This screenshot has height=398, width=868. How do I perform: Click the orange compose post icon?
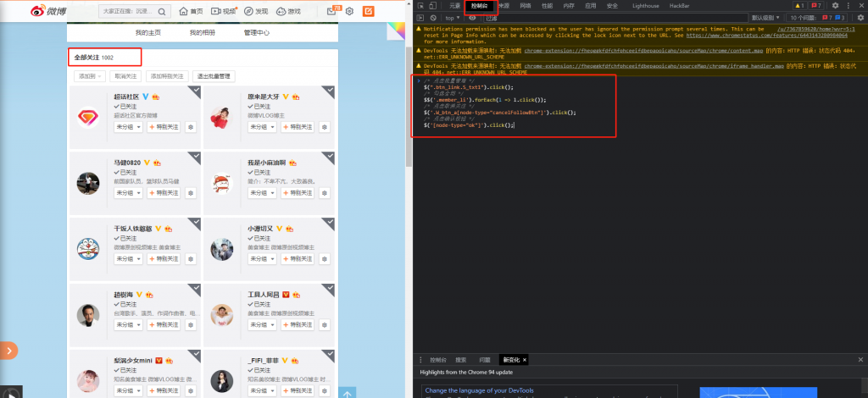368,11
